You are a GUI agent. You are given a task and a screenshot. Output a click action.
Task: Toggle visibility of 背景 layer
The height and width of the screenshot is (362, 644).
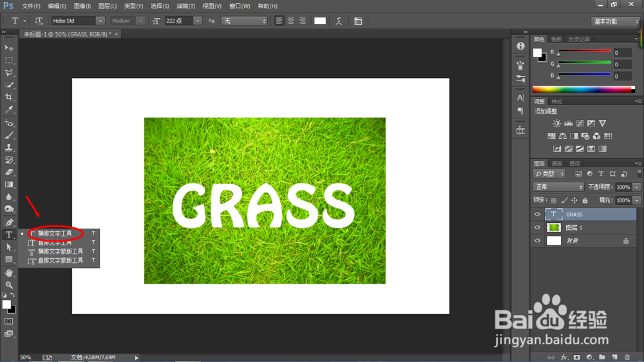pos(537,240)
